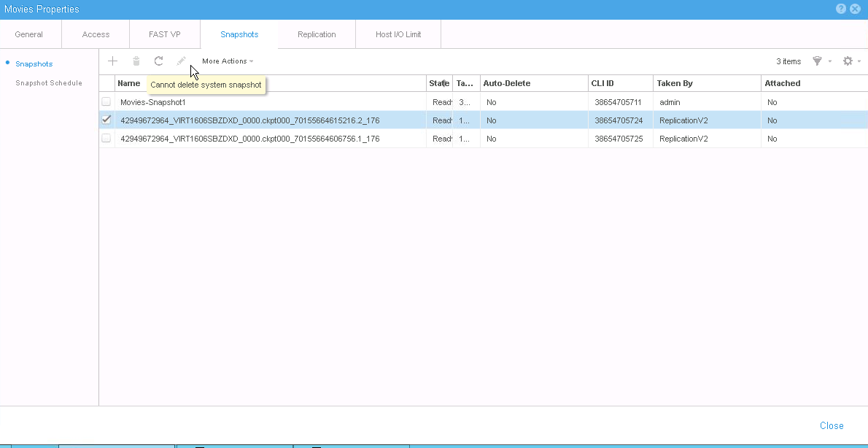Open the filter funnel icon
The image size is (868, 448).
click(x=816, y=61)
